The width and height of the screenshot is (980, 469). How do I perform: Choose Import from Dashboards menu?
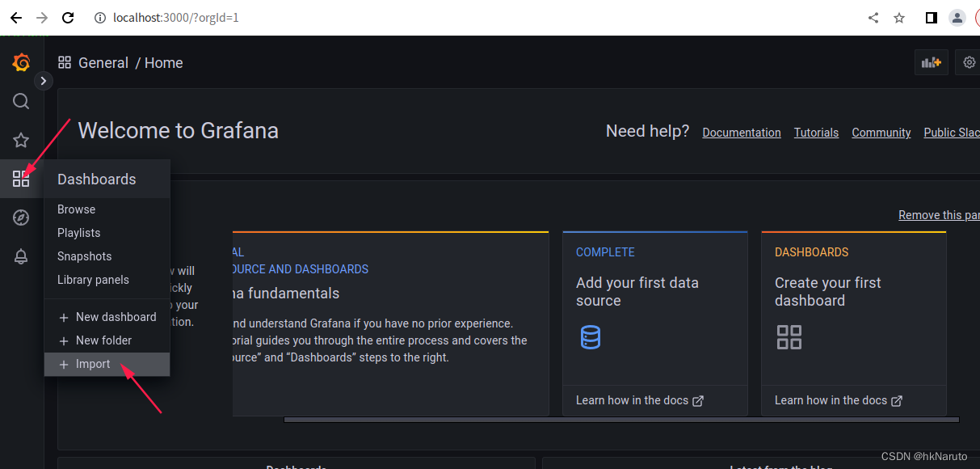pyautogui.click(x=93, y=364)
